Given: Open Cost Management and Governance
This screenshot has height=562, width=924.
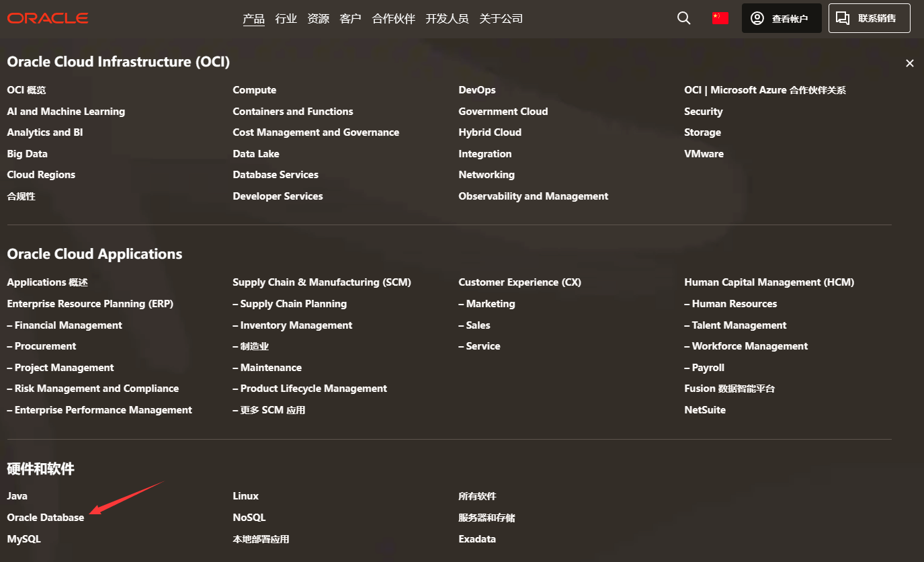Looking at the screenshot, I should pyautogui.click(x=316, y=132).
